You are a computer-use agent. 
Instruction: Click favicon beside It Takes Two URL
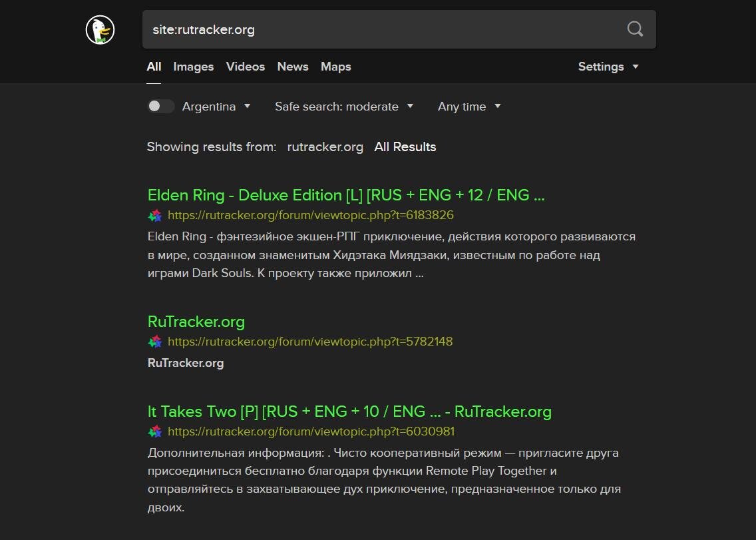155,432
